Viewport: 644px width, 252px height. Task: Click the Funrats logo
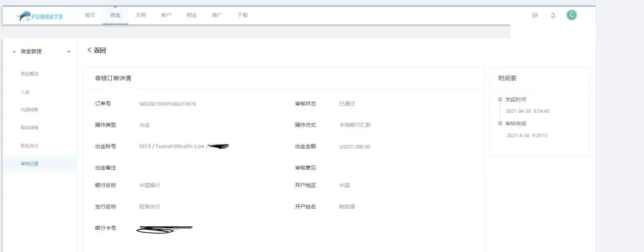(x=40, y=16)
